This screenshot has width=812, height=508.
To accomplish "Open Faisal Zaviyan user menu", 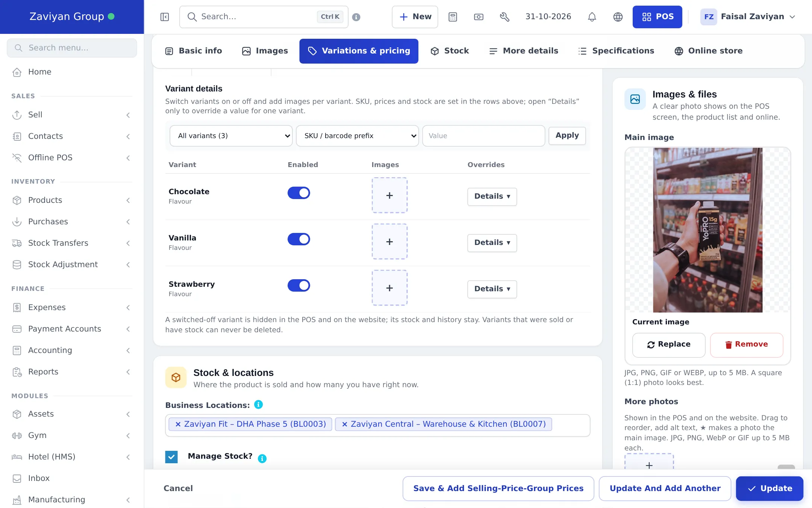I will (x=748, y=17).
